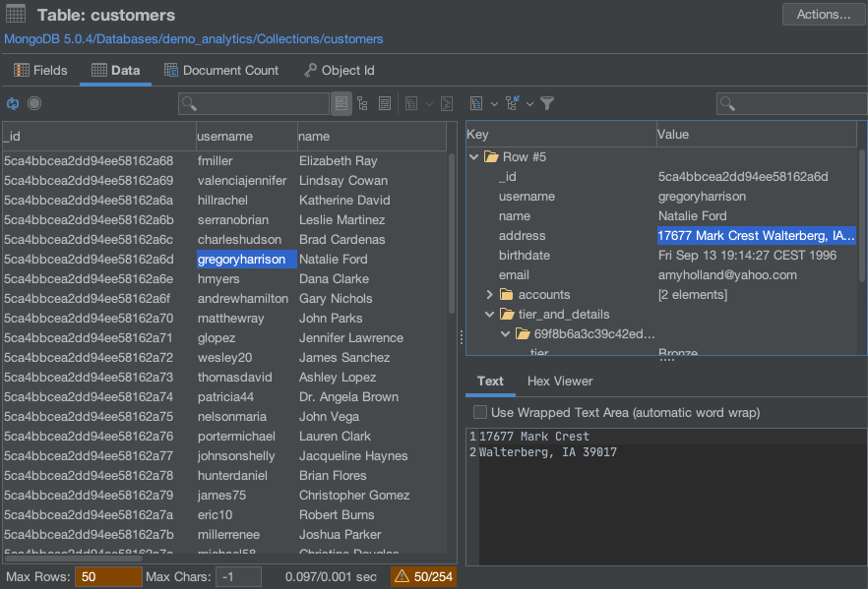Switch to text document view icon
Viewport: 868px width, 589px height.
point(385,103)
